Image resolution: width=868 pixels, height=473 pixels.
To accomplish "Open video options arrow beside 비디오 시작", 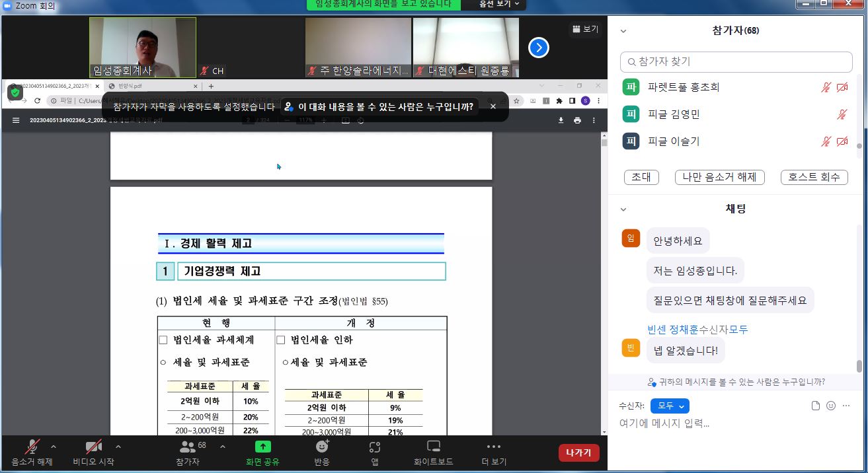I will [x=118, y=447].
